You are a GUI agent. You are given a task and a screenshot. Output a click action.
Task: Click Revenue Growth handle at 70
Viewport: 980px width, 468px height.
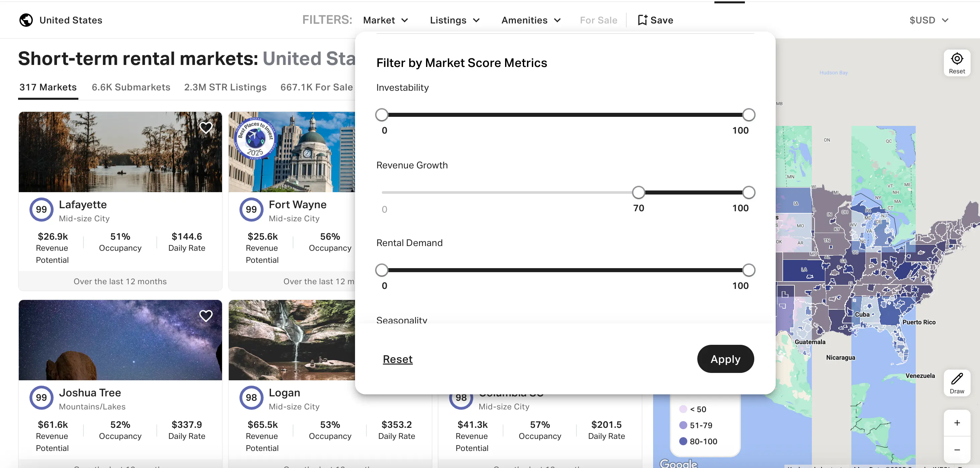click(x=638, y=192)
